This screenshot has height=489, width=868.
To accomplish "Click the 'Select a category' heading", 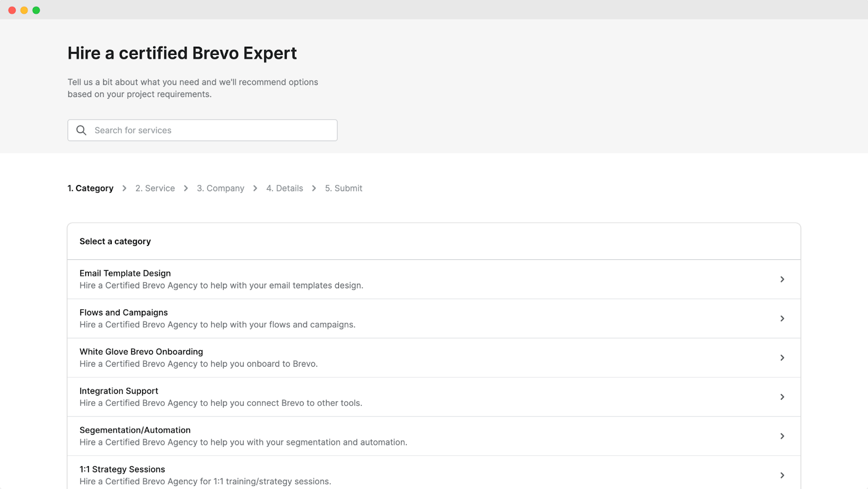I will click(115, 242).
